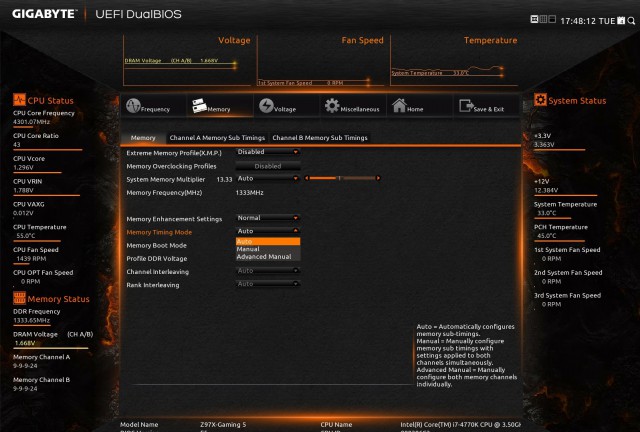
Task: Click the CPU Vcore 1.296V reading
Action: click(x=29, y=163)
